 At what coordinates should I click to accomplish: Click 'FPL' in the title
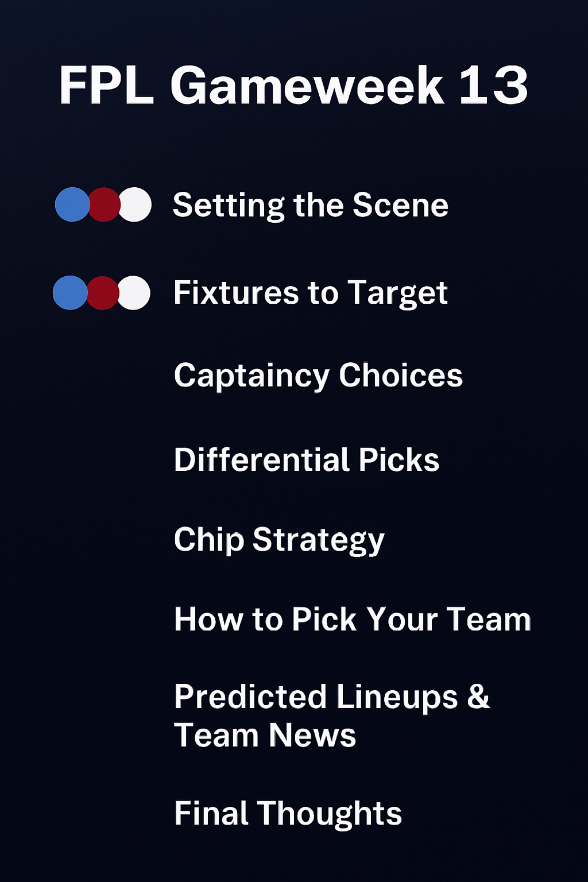click(106, 86)
